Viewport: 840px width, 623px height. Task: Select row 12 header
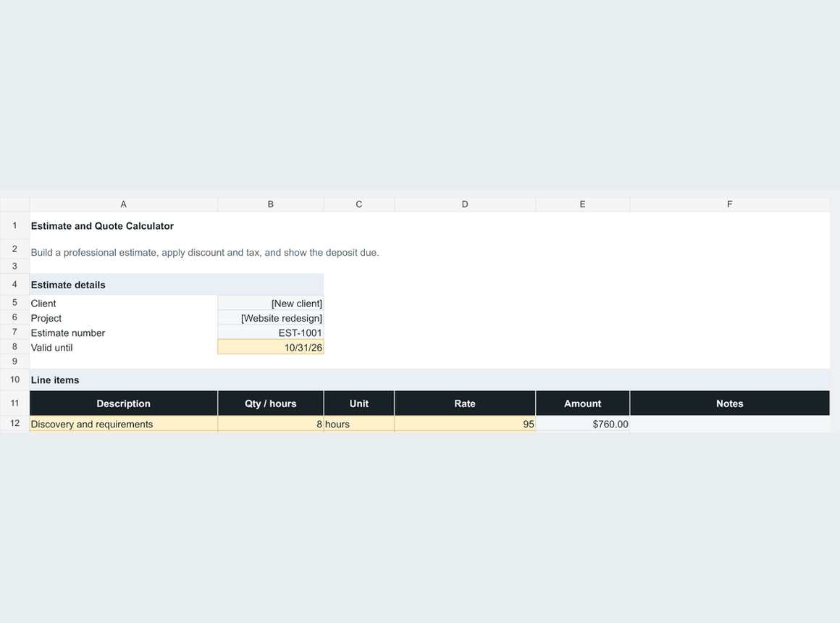14,424
